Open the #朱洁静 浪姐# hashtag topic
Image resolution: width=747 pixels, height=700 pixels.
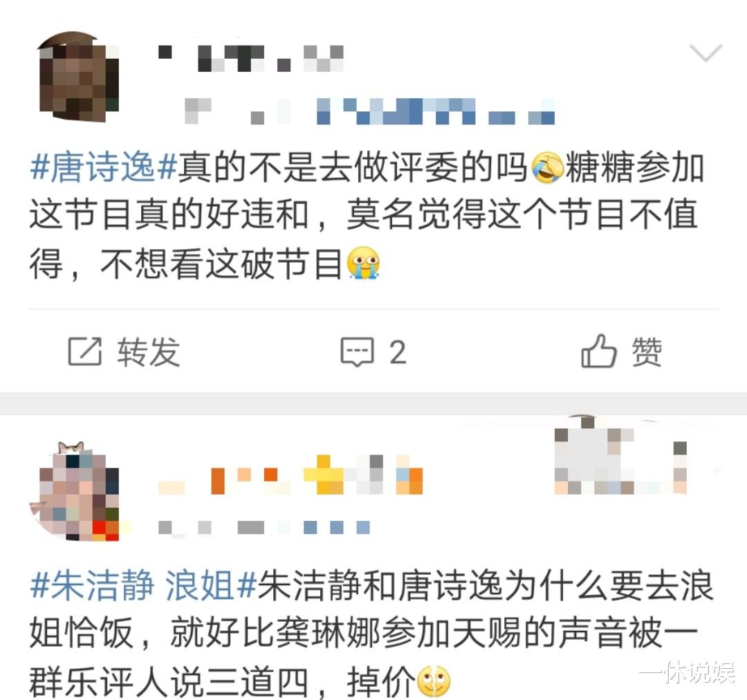coord(143,584)
